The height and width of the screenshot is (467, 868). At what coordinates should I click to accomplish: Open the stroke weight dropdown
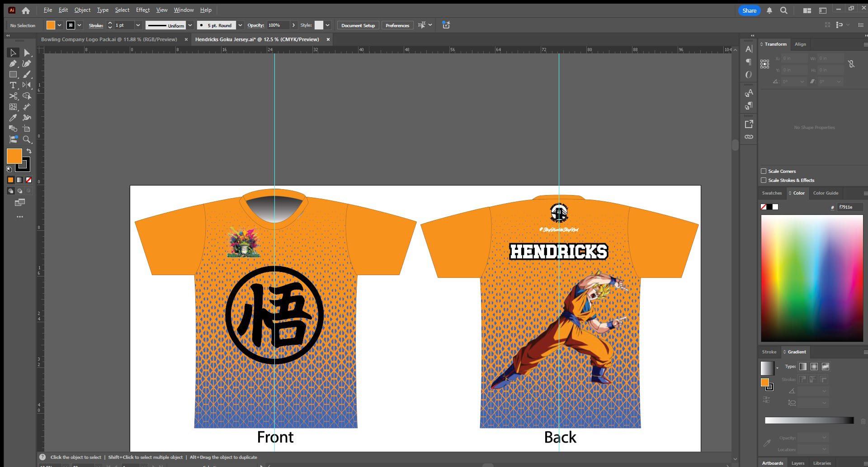138,25
